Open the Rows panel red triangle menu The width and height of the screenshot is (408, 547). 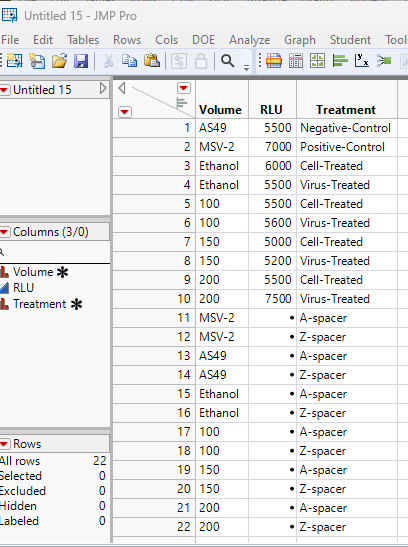tap(4, 444)
